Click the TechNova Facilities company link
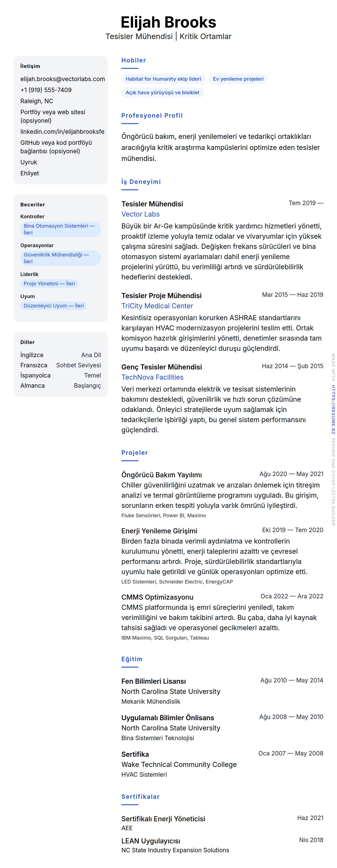337x868 pixels. coord(152,377)
